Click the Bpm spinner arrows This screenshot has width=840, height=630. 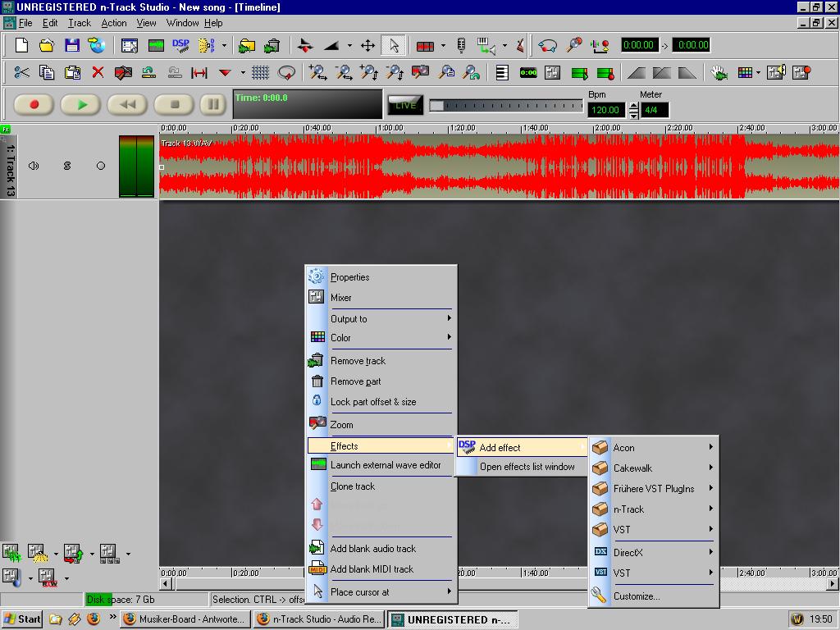pyautogui.click(x=634, y=110)
